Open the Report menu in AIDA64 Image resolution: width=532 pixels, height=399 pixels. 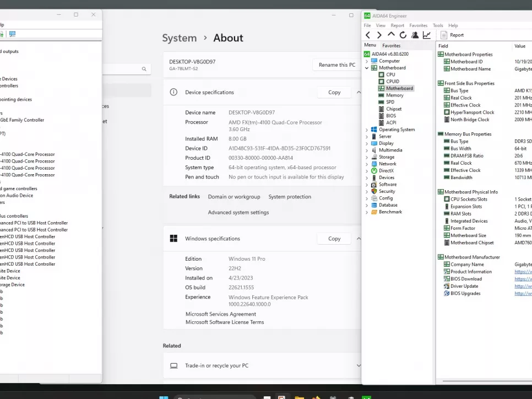397,25
